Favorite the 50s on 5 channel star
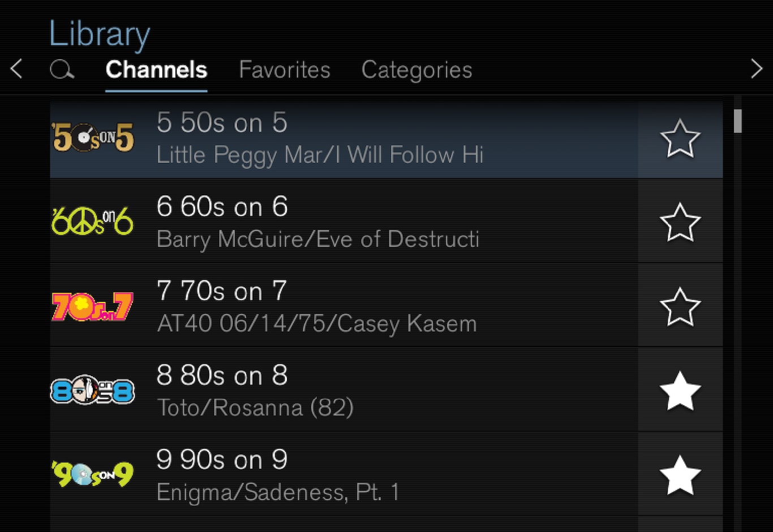This screenshot has height=532, width=773. point(680,139)
